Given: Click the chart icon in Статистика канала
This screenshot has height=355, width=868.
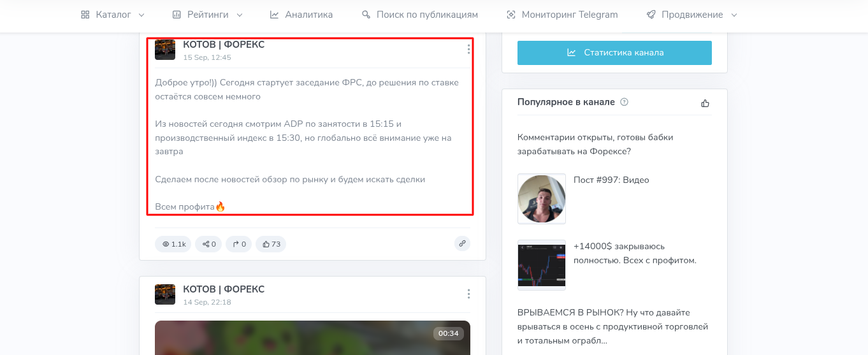Looking at the screenshot, I should tap(572, 53).
